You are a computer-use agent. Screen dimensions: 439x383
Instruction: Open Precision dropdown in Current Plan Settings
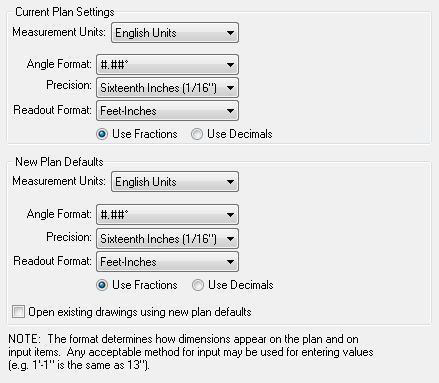(167, 88)
